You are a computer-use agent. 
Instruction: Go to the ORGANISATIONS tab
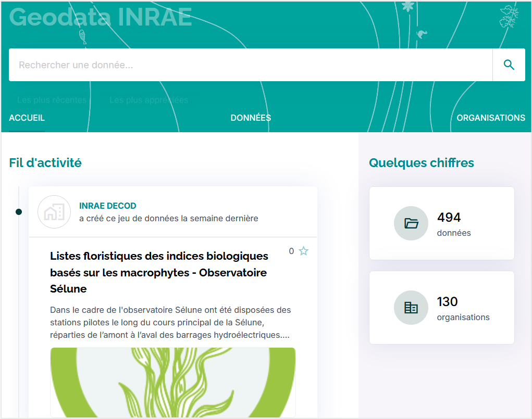point(491,118)
